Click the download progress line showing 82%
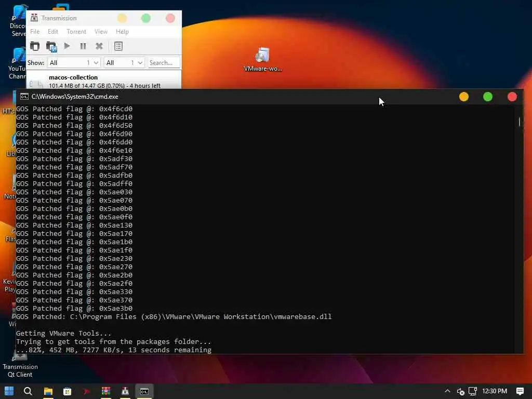This screenshot has width=532, height=399. 114,350
